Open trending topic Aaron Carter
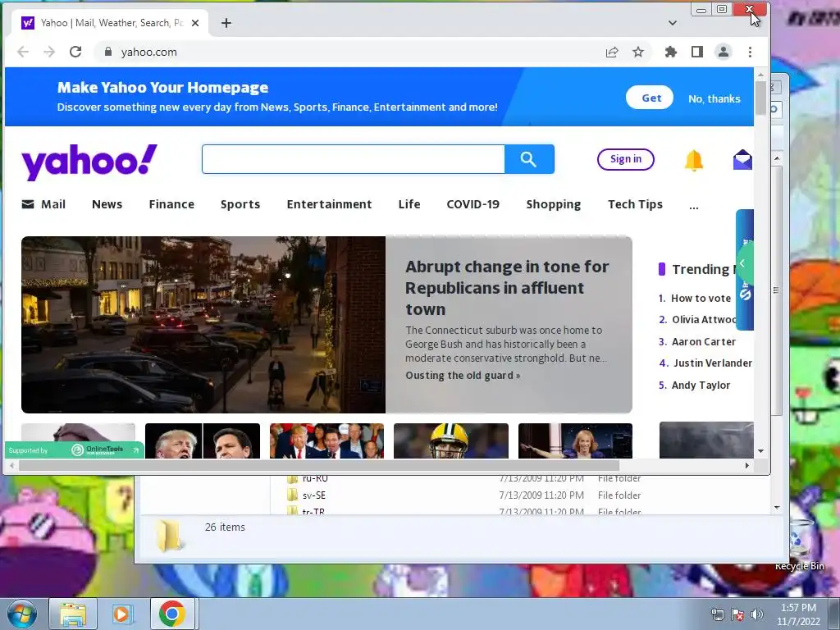Screen dimensions: 840x630 (704, 342)
